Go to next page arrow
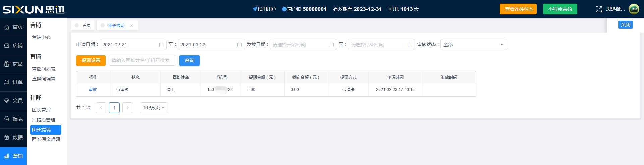The image size is (644, 165). [128, 108]
